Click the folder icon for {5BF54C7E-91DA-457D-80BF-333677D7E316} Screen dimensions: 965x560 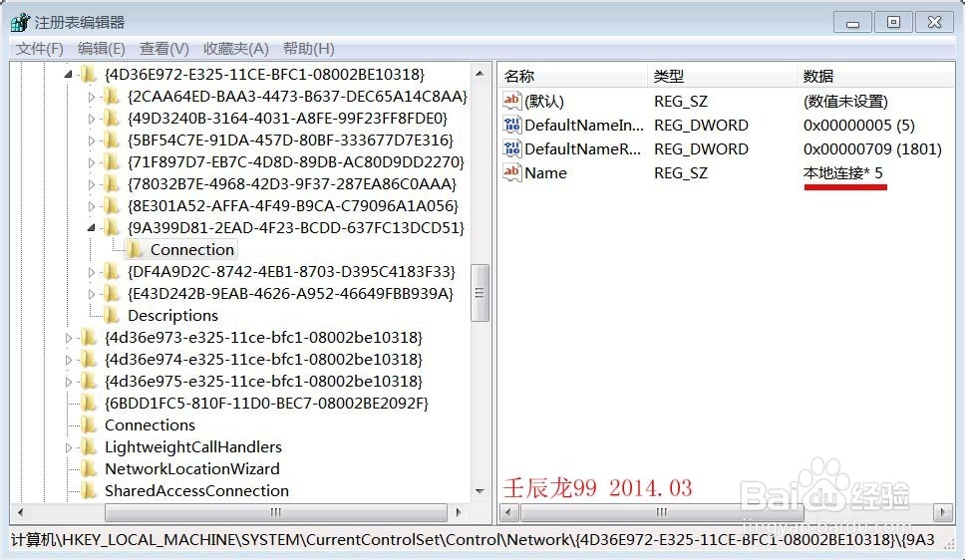112,140
